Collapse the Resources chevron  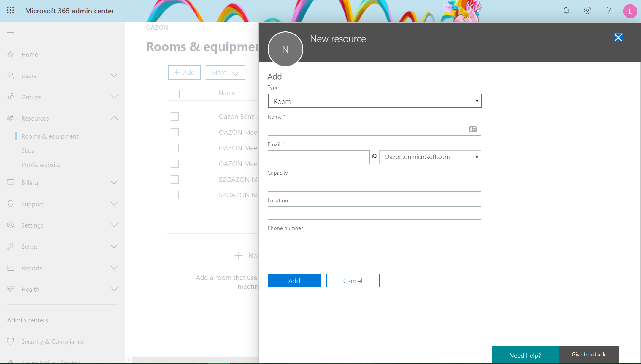(114, 118)
